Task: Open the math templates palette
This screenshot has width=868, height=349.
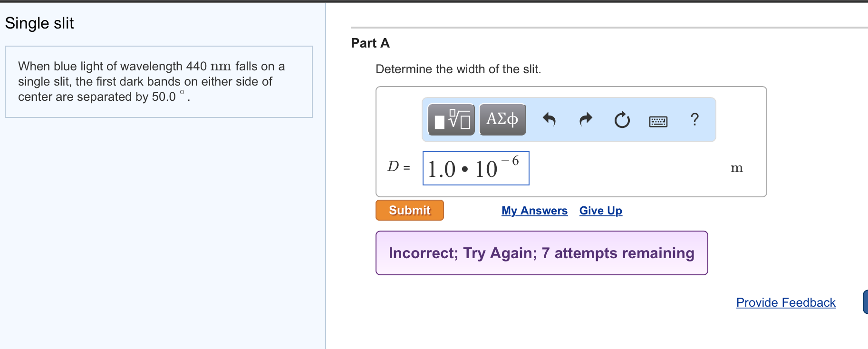Action: (x=450, y=119)
